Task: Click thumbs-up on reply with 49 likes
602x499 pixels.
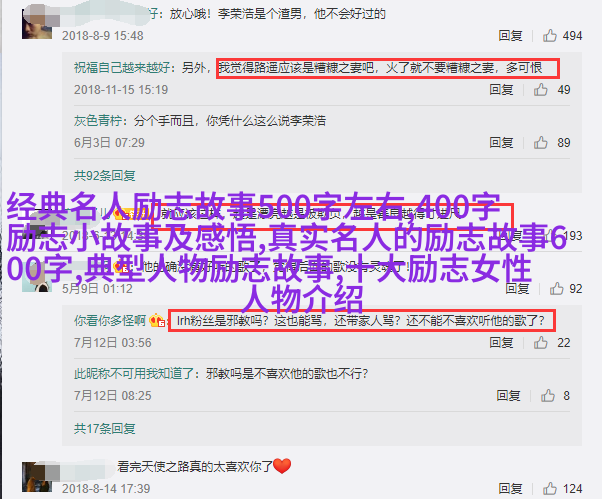Action: click(x=540, y=89)
